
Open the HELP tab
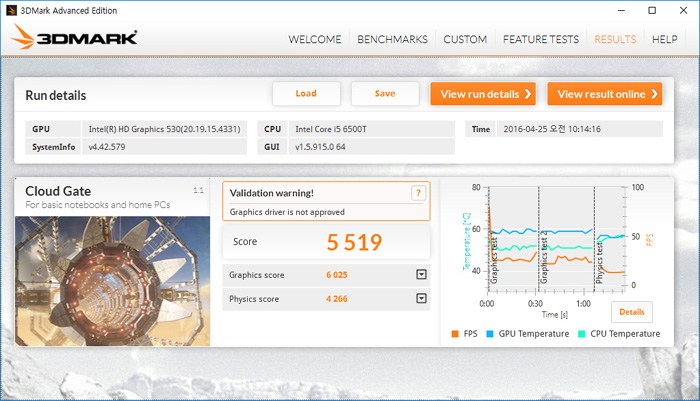[664, 39]
